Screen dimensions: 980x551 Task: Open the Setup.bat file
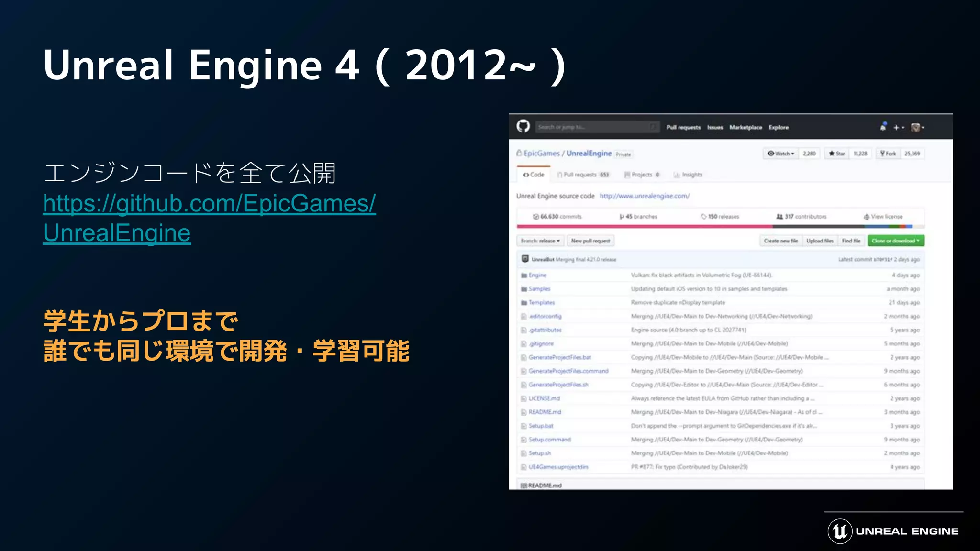[541, 426]
